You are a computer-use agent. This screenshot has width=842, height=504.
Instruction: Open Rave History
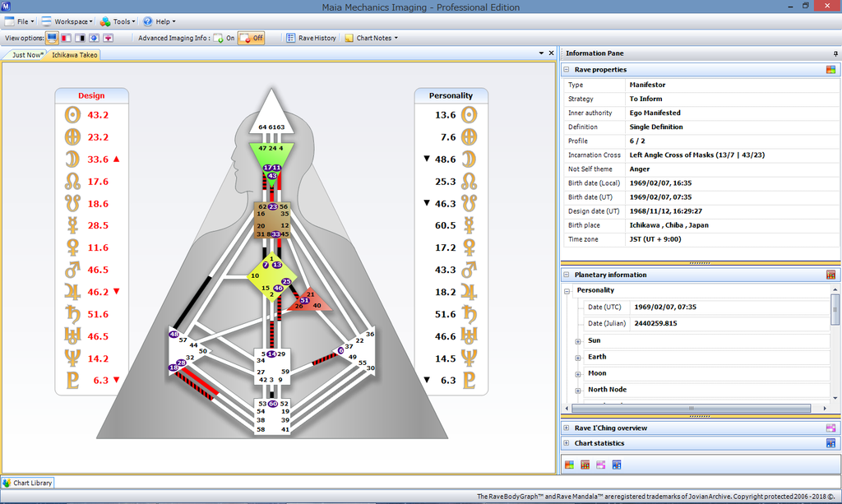(x=312, y=38)
